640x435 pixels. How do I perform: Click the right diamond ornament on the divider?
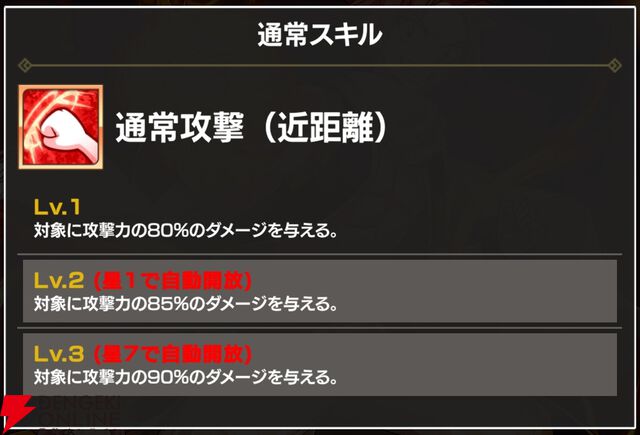[x=614, y=66]
